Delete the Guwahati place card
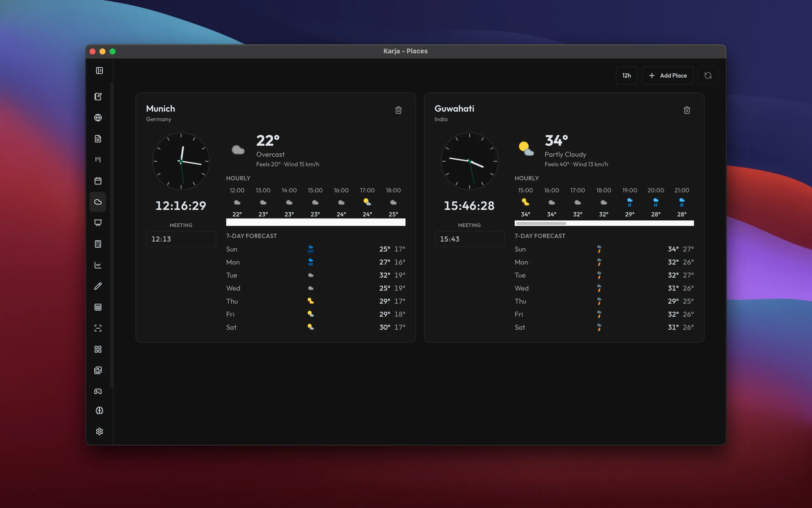Image resolution: width=812 pixels, height=508 pixels. click(687, 110)
